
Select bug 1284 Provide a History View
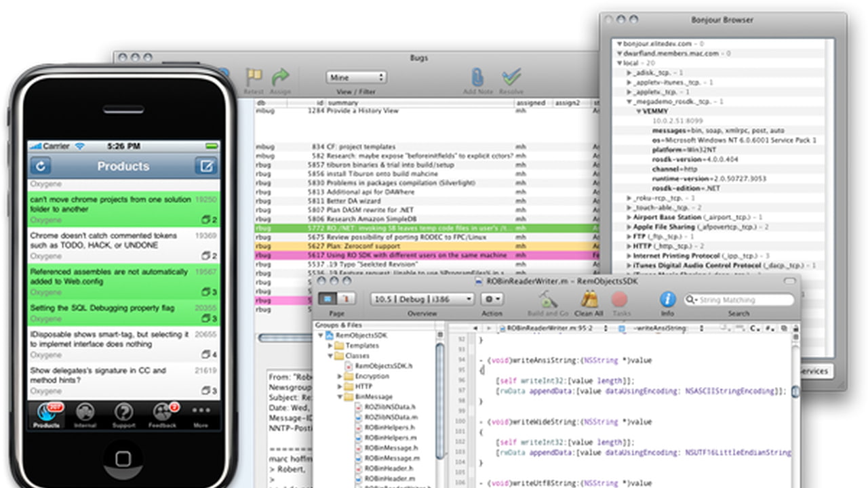[426, 111]
